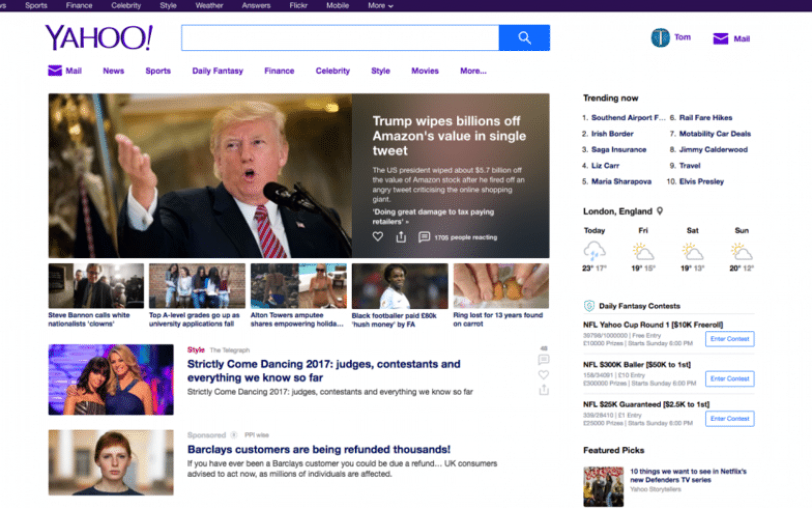The height and width of the screenshot is (508, 812).
Task: Click 'Doing great damage to tax paying retailers' link
Action: click(x=433, y=216)
